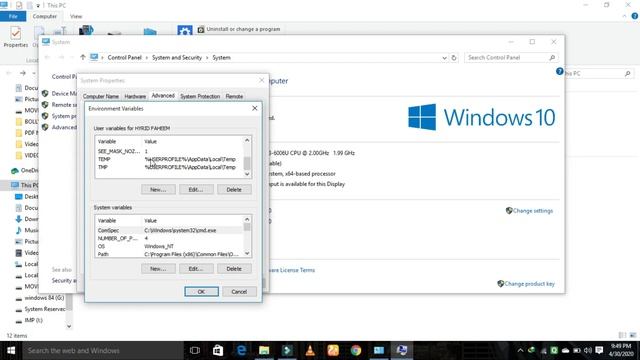Refresh the System control panel
The width and height of the screenshot is (640, 360).
pos(453,58)
